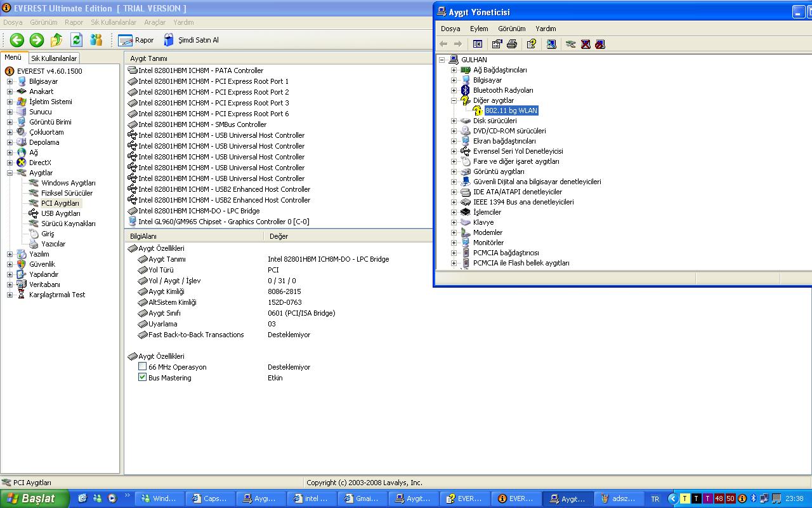Expand the Güvenlik node in EVEREST tree
The height and width of the screenshot is (508, 812).
pyautogui.click(x=10, y=264)
